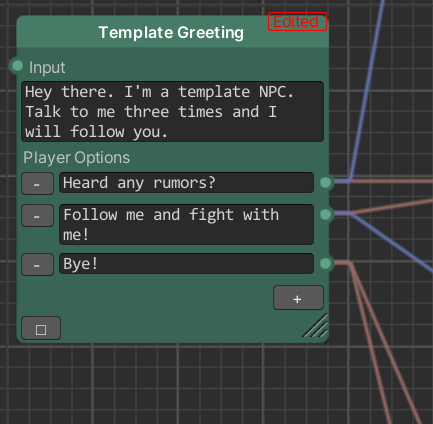Click output port of 'Follow me' option
Image resolution: width=433 pixels, height=424 pixels.
[x=326, y=214]
